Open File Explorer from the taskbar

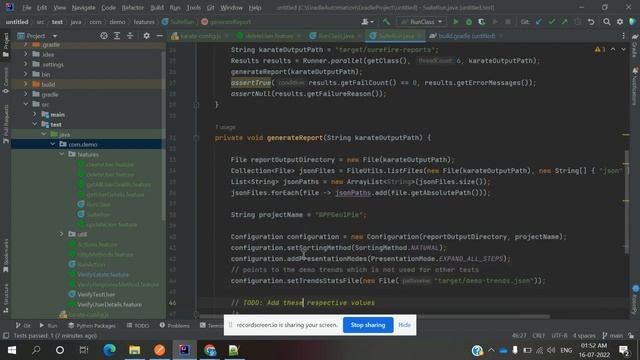tap(134, 350)
